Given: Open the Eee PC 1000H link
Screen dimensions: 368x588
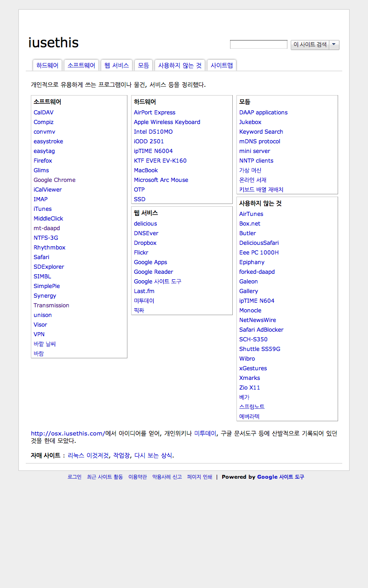Looking at the screenshot, I should [259, 253].
